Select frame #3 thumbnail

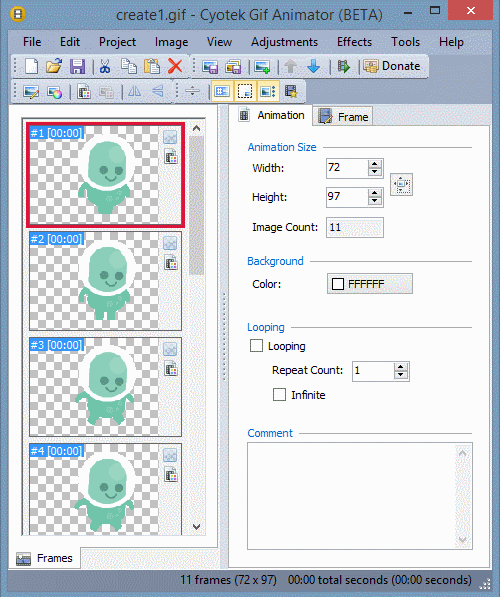tap(105, 386)
